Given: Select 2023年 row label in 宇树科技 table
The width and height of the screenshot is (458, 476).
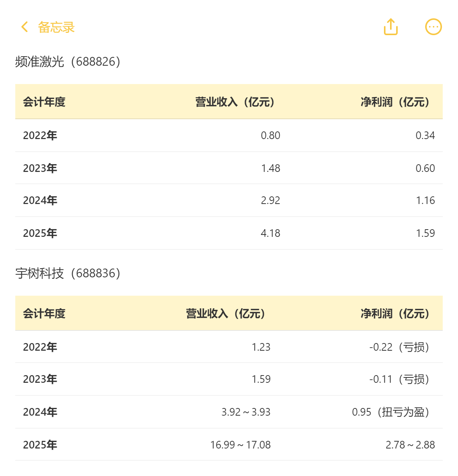Looking at the screenshot, I should tap(40, 379).
